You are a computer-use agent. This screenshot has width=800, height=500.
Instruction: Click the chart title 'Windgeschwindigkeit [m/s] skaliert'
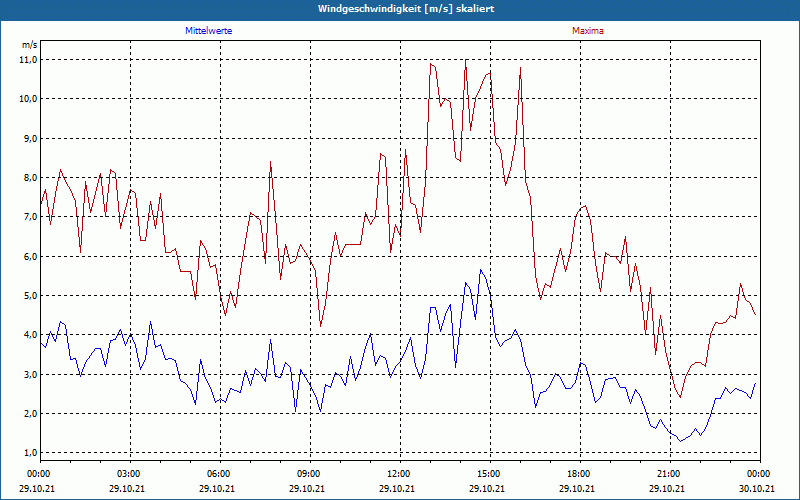point(406,9)
